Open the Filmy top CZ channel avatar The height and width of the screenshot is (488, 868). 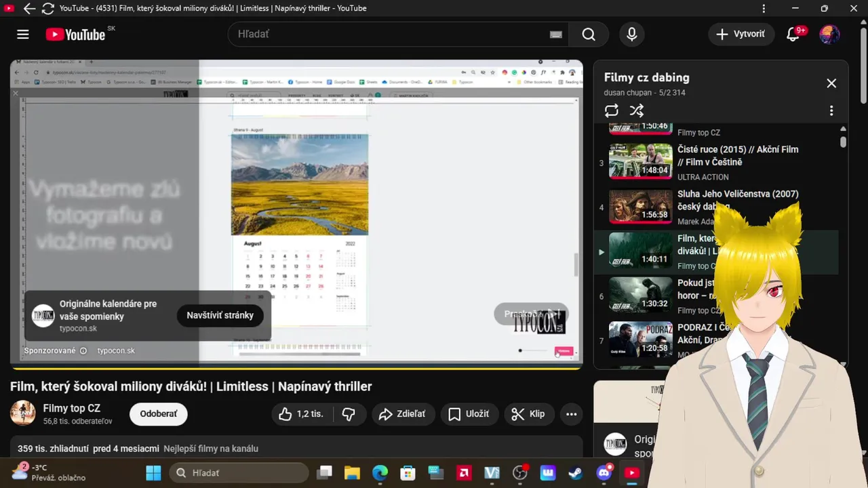[x=22, y=413]
